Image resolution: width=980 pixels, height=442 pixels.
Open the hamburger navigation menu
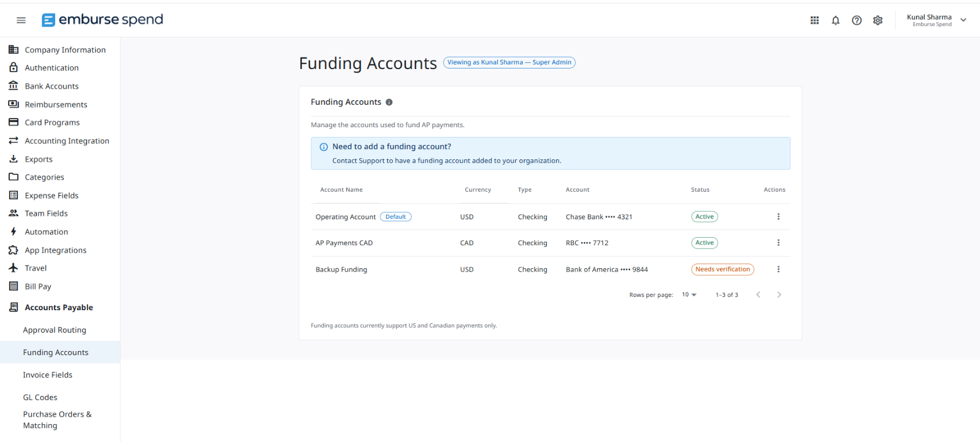[x=21, y=20]
